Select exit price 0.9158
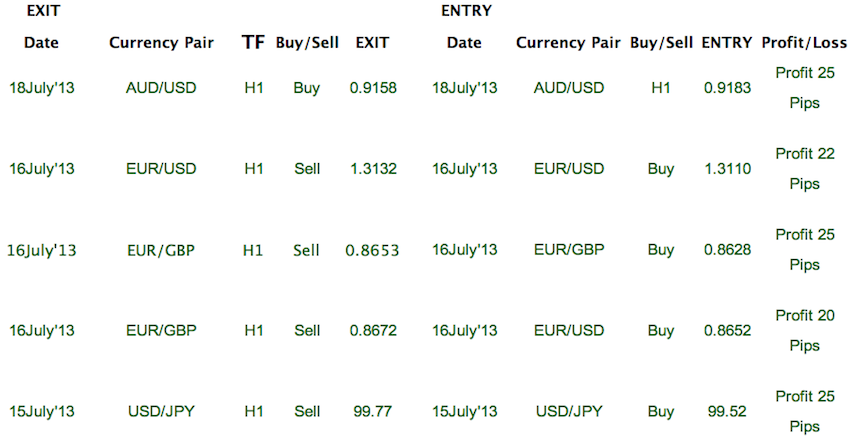 373,88
